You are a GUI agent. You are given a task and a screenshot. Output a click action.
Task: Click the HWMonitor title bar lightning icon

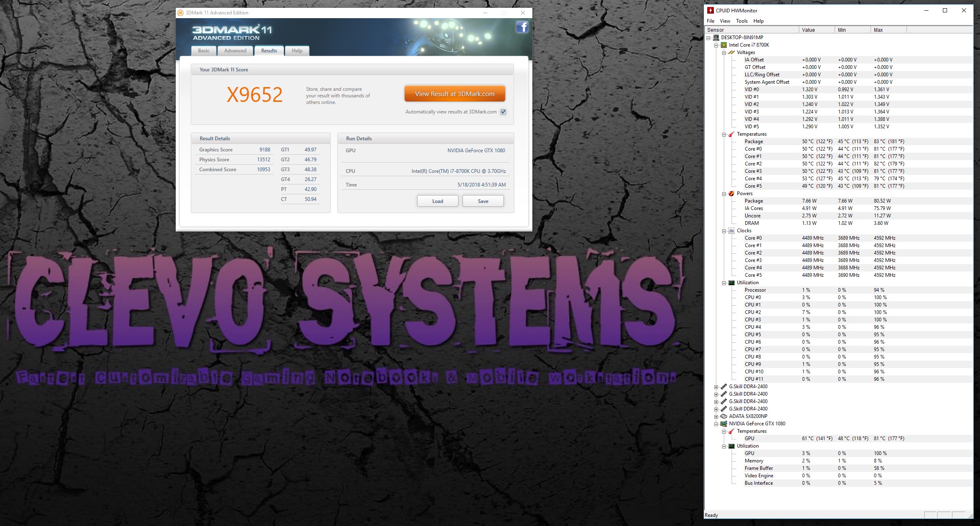tap(711, 10)
